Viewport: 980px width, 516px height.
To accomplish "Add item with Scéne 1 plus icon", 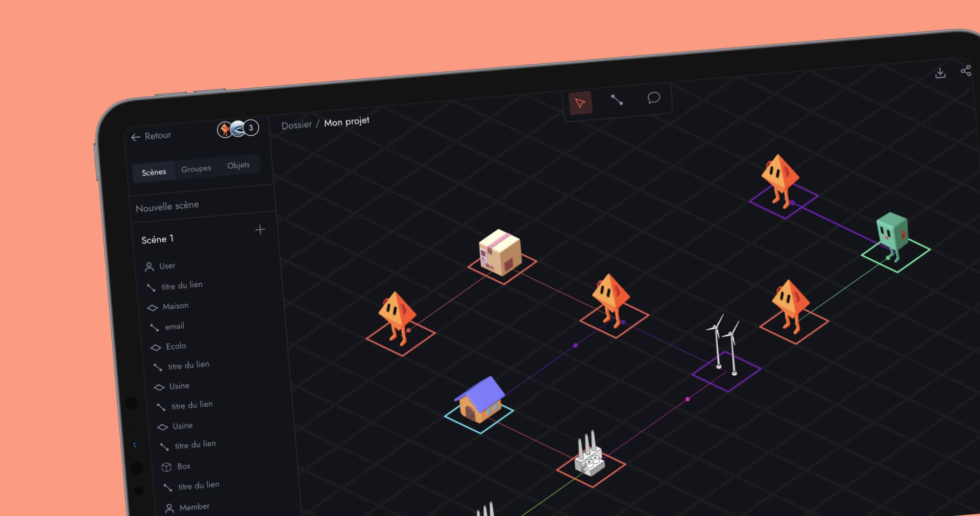I will tap(260, 230).
